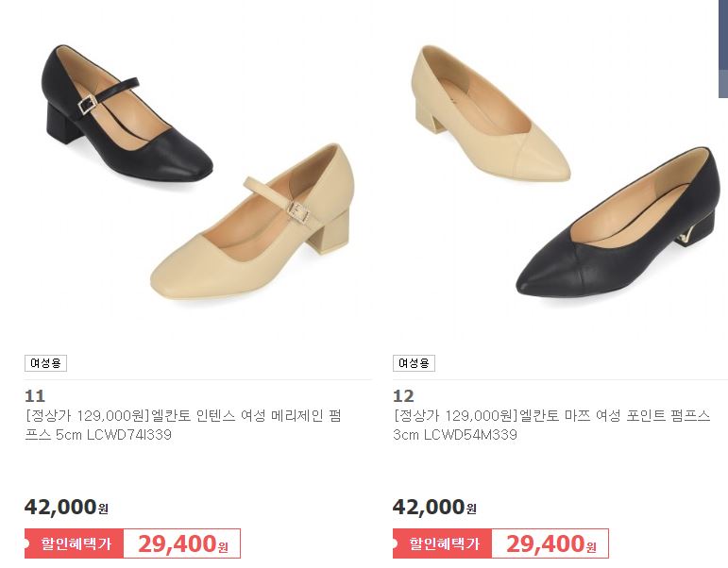Select rank number 12

403,396
